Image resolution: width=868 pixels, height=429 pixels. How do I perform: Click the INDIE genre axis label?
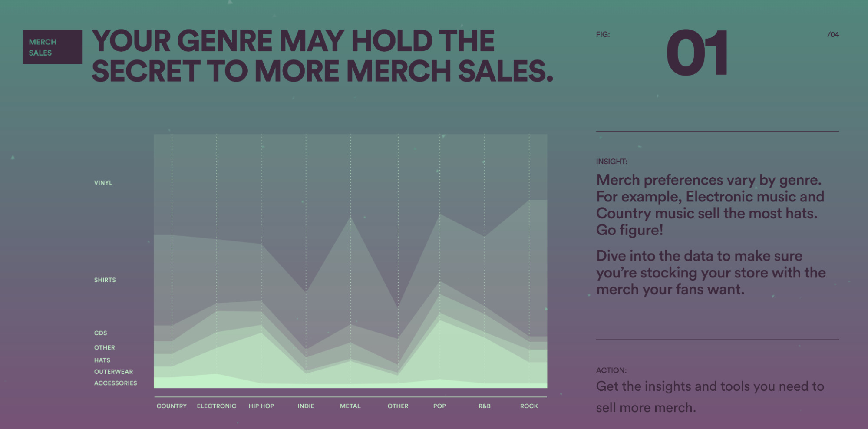coord(306,406)
